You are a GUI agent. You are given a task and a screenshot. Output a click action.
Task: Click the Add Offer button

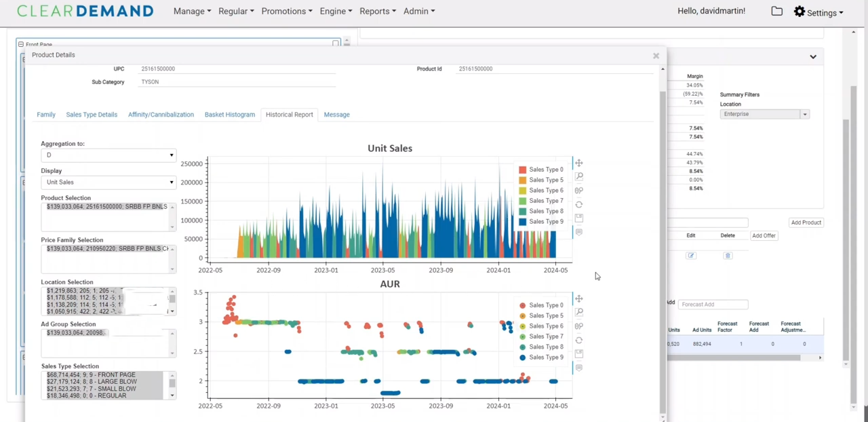(764, 235)
